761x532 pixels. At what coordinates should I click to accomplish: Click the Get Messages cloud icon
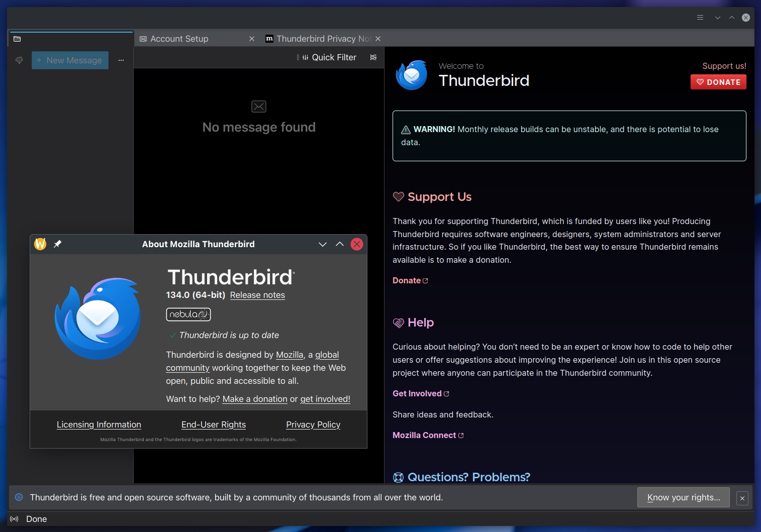click(x=19, y=60)
